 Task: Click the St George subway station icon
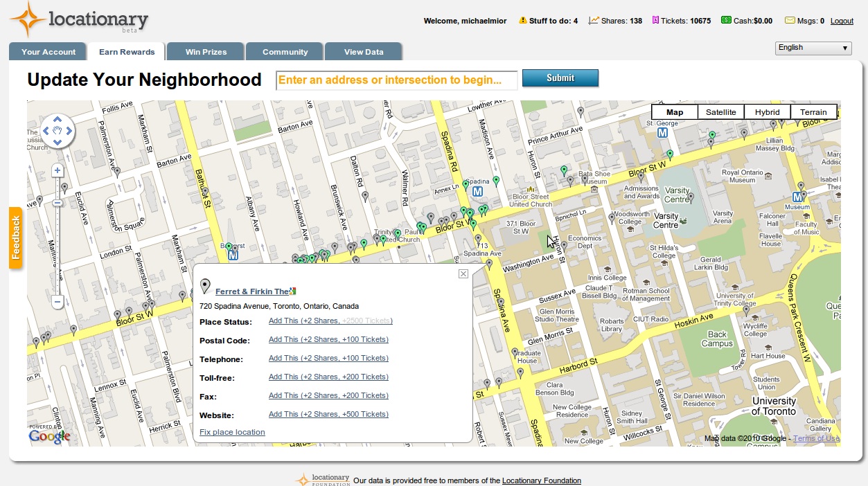tap(663, 133)
